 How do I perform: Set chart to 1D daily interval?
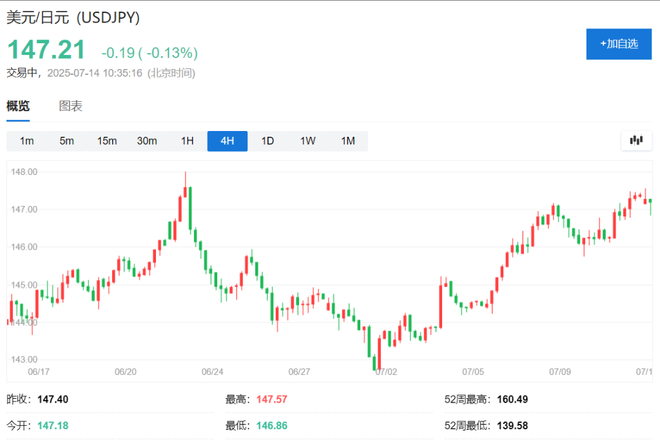pyautogui.click(x=267, y=141)
